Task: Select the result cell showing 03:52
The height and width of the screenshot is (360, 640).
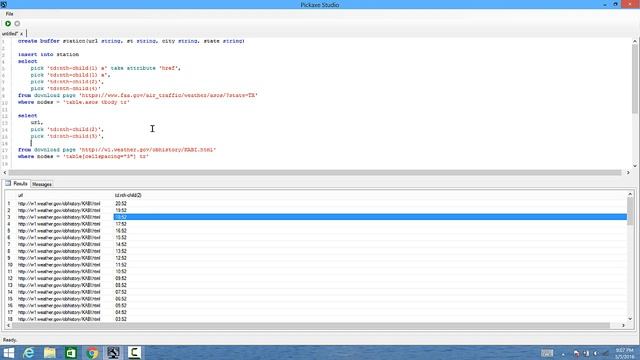Action: pos(370,319)
